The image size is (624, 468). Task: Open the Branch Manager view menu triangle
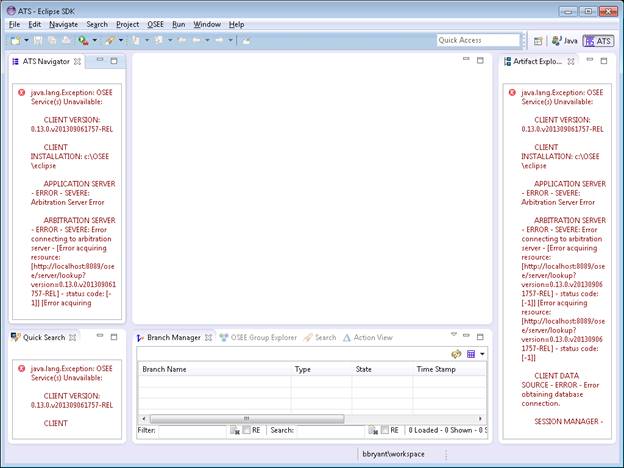[454, 334]
